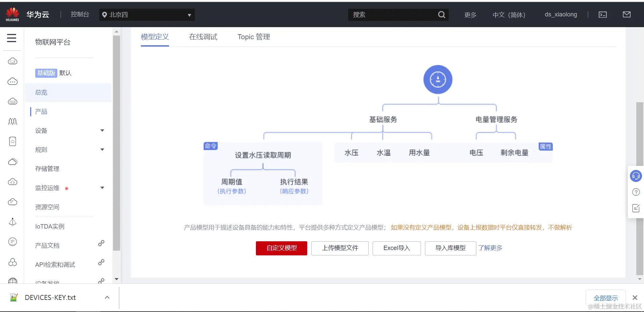Expand the 监控运维 menu

click(102, 188)
